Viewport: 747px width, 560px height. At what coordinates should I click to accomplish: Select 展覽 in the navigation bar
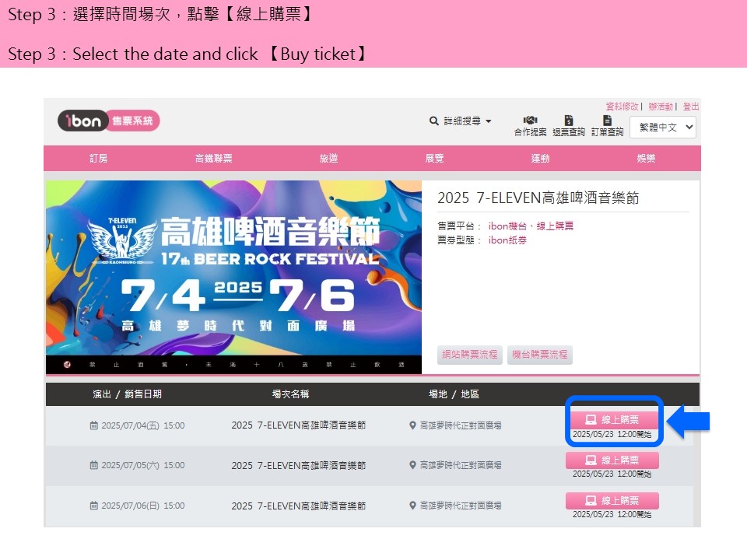click(x=434, y=158)
